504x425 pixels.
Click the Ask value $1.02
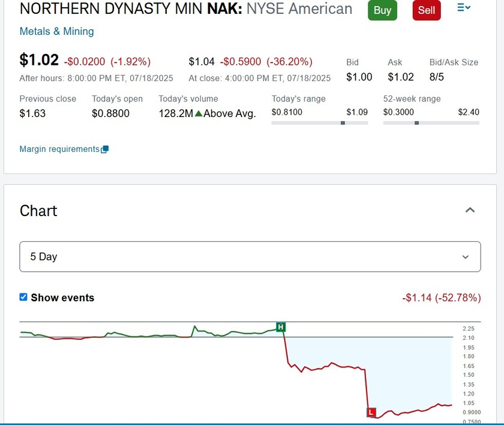pos(401,77)
